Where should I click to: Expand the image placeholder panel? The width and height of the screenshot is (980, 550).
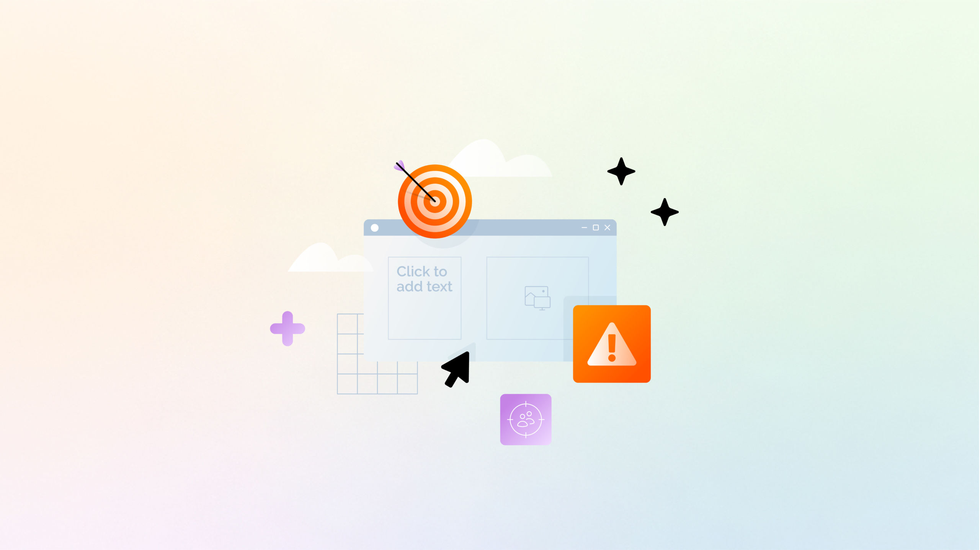pos(536,298)
